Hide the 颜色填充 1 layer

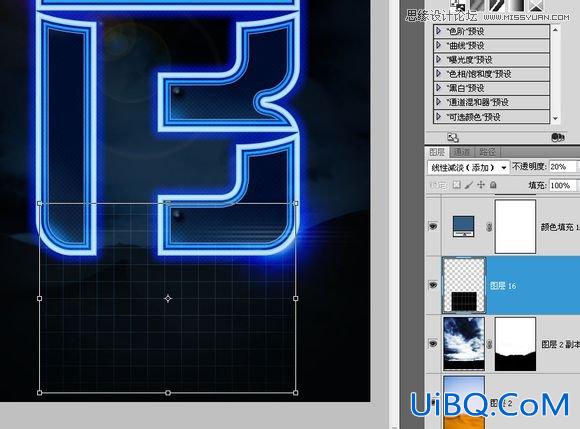point(433,226)
